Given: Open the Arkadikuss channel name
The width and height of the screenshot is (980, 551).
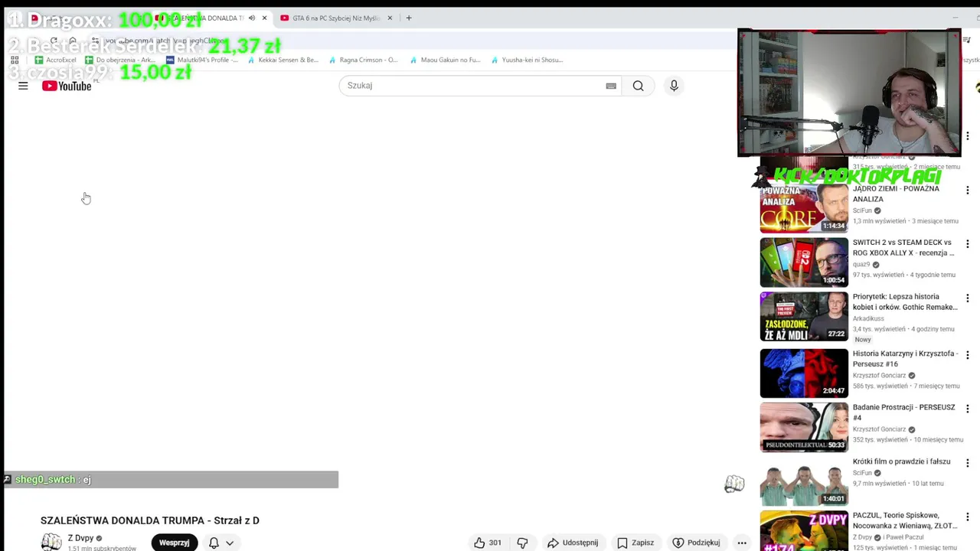Looking at the screenshot, I should pos(868,318).
